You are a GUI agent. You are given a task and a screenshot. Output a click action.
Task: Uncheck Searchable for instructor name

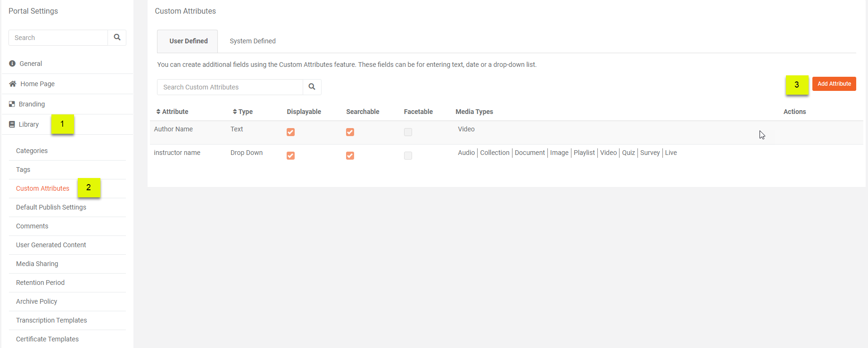click(x=350, y=156)
